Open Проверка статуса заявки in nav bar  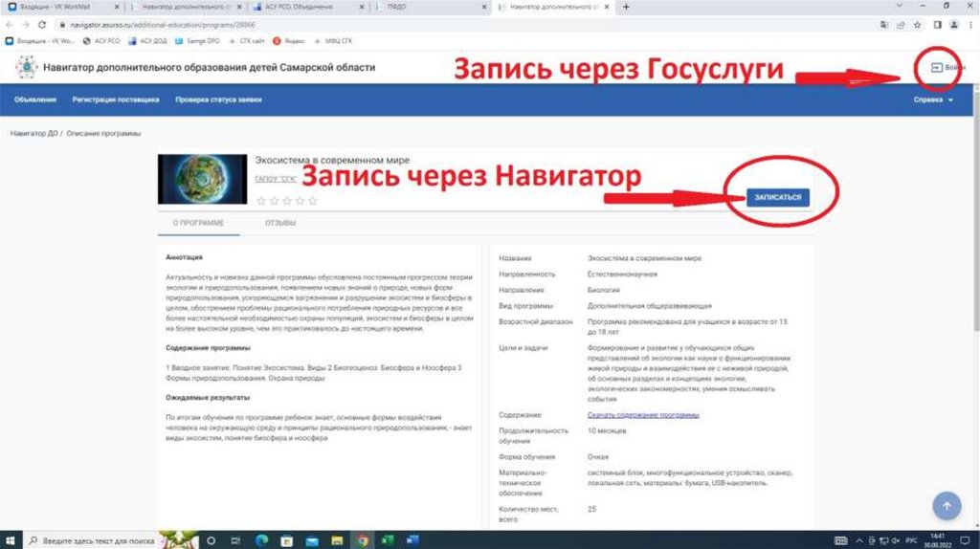click(x=218, y=99)
